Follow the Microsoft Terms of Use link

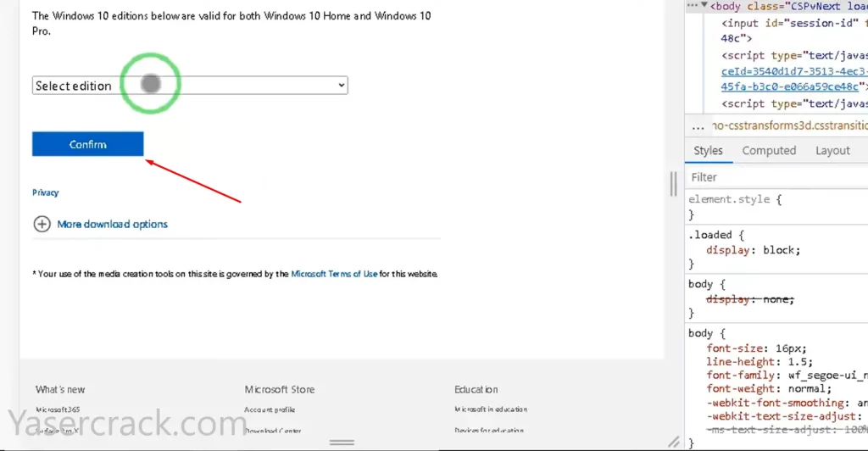(334, 274)
